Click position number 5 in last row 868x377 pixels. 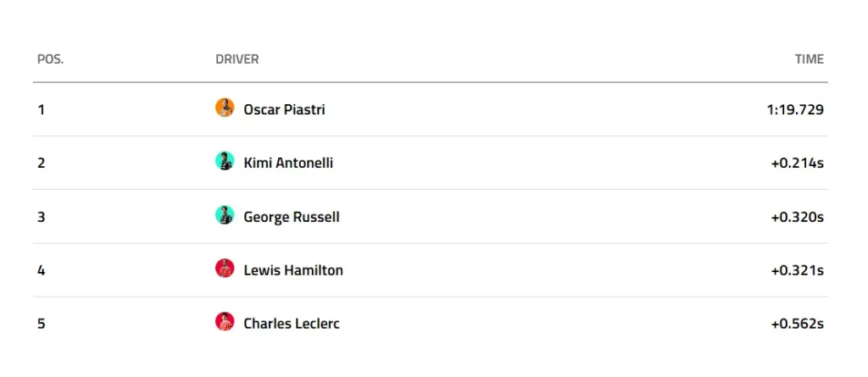coord(41,324)
